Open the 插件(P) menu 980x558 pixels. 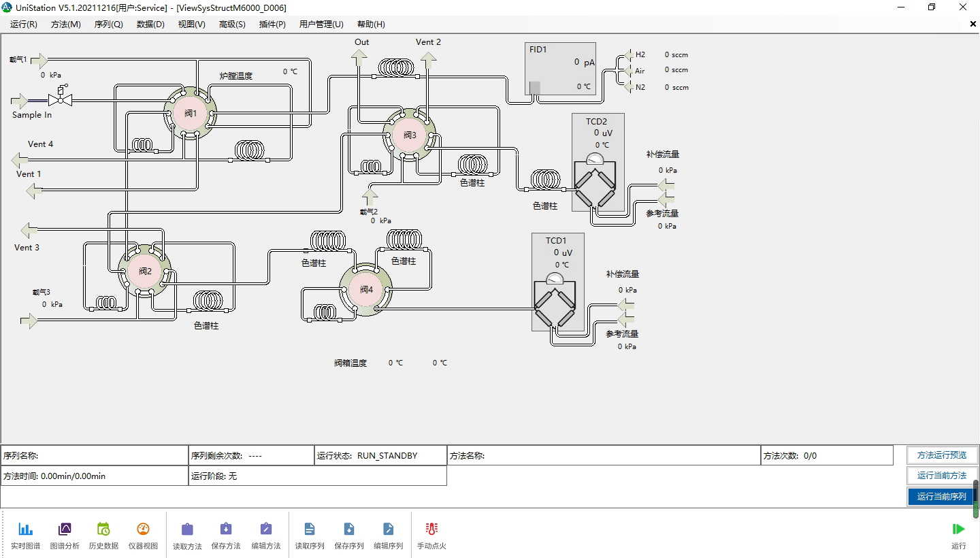272,24
